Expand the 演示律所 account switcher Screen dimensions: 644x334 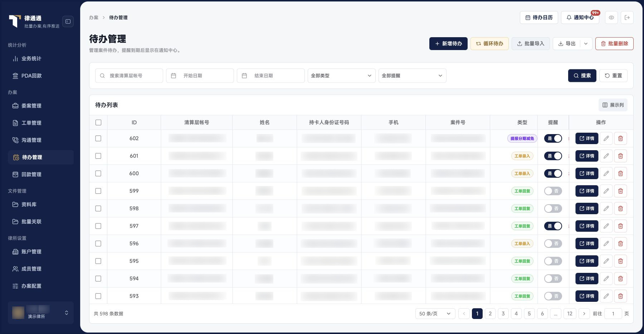41,313
